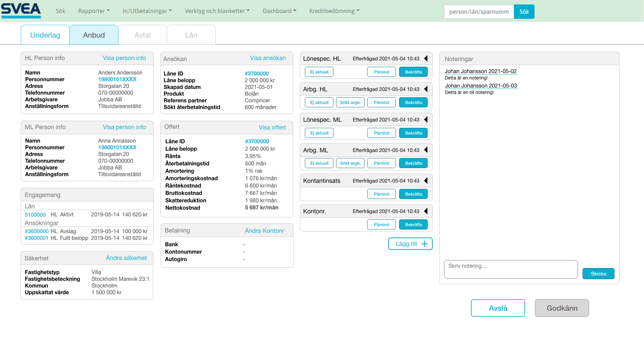Image resolution: width=644 pixels, height=362 pixels.
Task: Send Påmind reminder for Arbg. ML
Action: pos(381,163)
